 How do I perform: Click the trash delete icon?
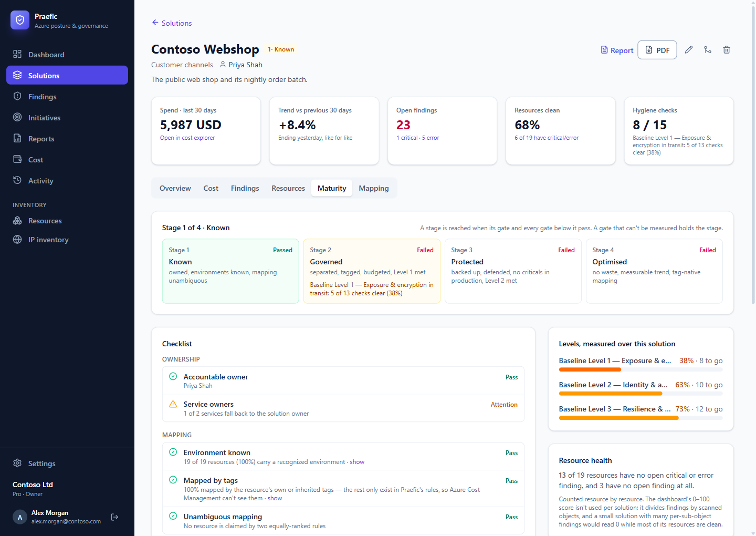click(727, 50)
